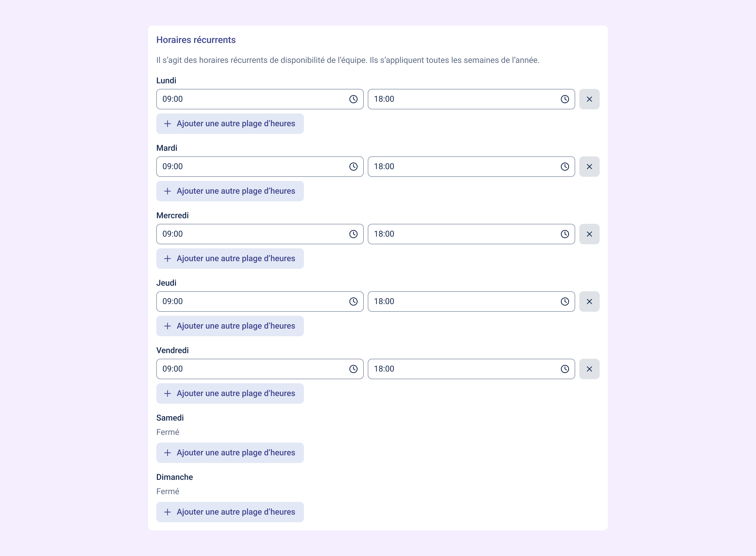Open the clock picker for Lundi start time
Image resolution: width=756 pixels, height=556 pixels.
tap(353, 99)
